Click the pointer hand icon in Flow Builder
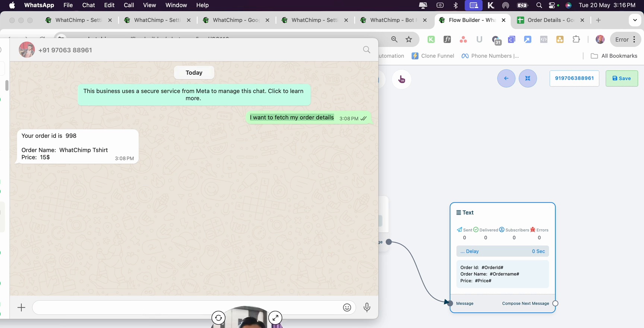644x328 pixels. [402, 79]
